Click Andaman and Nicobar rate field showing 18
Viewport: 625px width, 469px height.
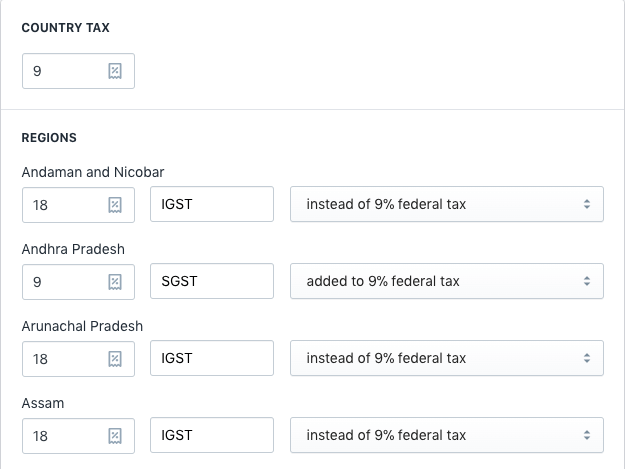tap(62, 204)
